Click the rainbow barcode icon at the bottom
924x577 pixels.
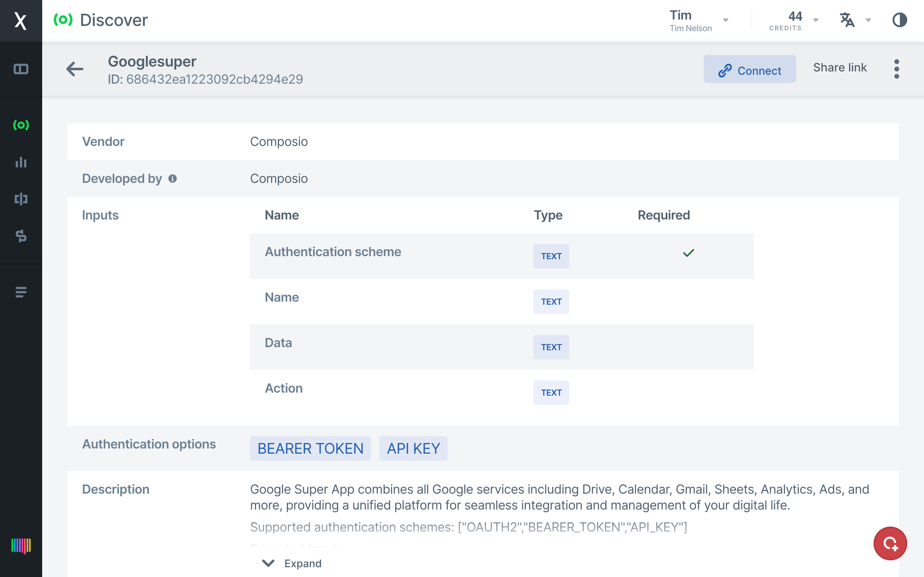pos(20,546)
